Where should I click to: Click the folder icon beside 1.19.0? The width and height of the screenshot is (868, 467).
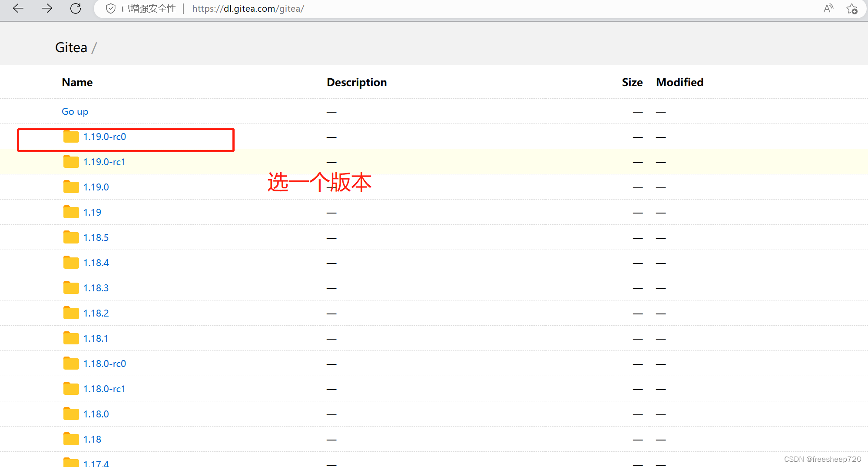tap(71, 187)
